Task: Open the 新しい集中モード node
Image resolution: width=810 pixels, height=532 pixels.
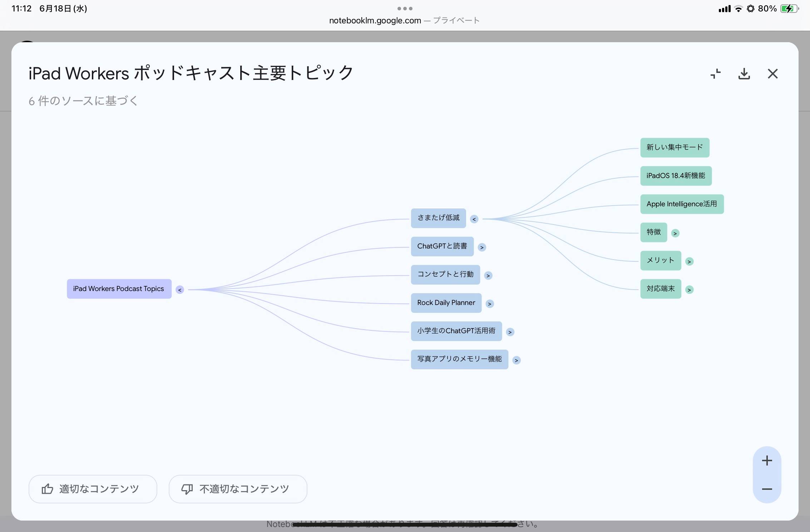Action: pyautogui.click(x=675, y=148)
